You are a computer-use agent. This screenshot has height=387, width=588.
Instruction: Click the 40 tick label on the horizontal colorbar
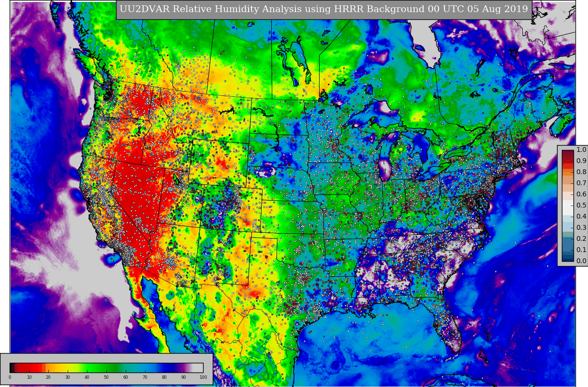(x=87, y=377)
